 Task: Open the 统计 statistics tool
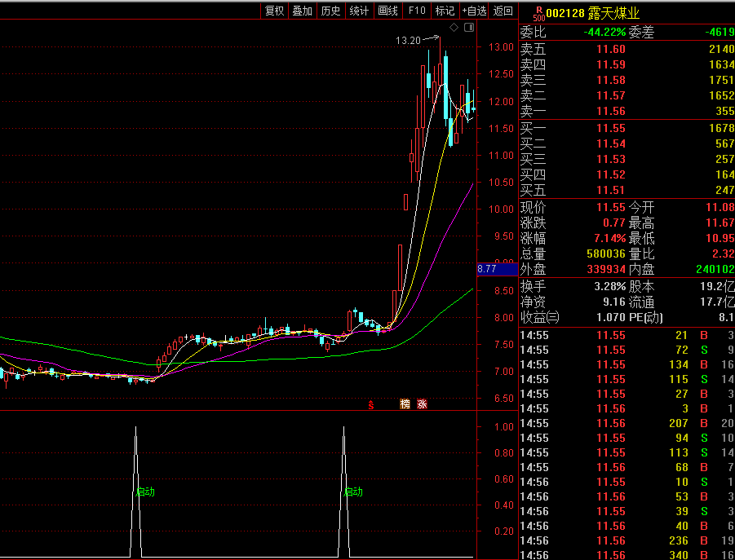pos(359,11)
